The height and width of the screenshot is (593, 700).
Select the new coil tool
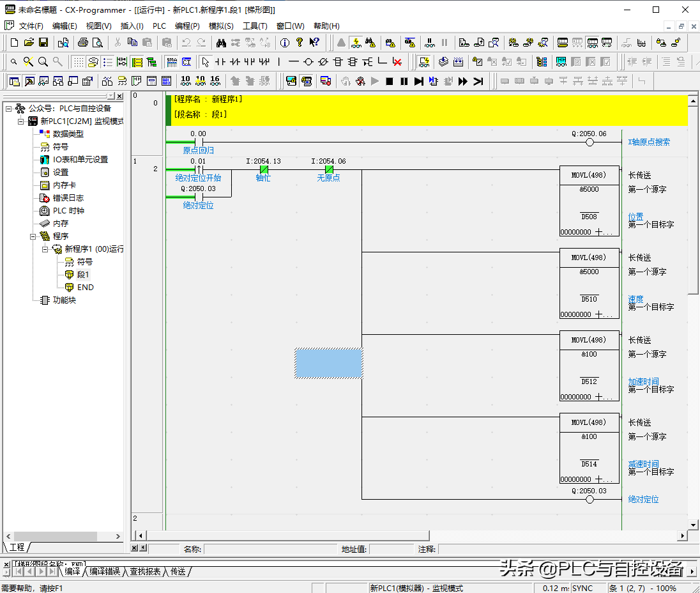[308, 62]
